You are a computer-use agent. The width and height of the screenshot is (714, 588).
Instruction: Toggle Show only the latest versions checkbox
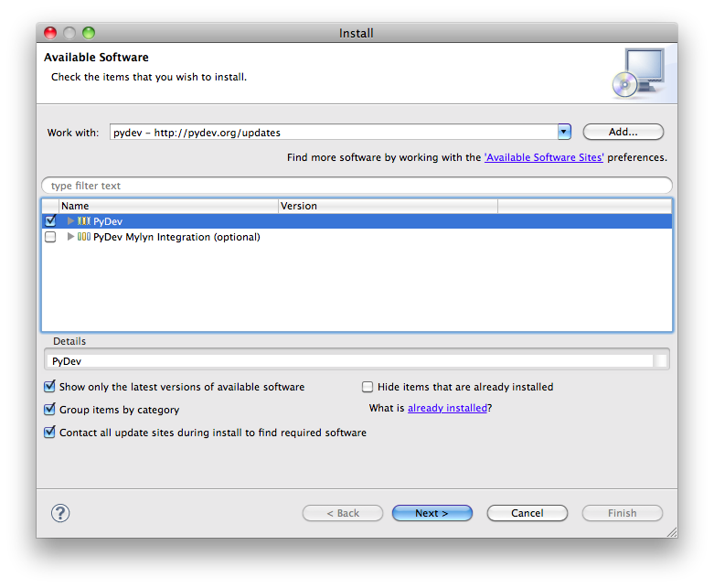49,386
